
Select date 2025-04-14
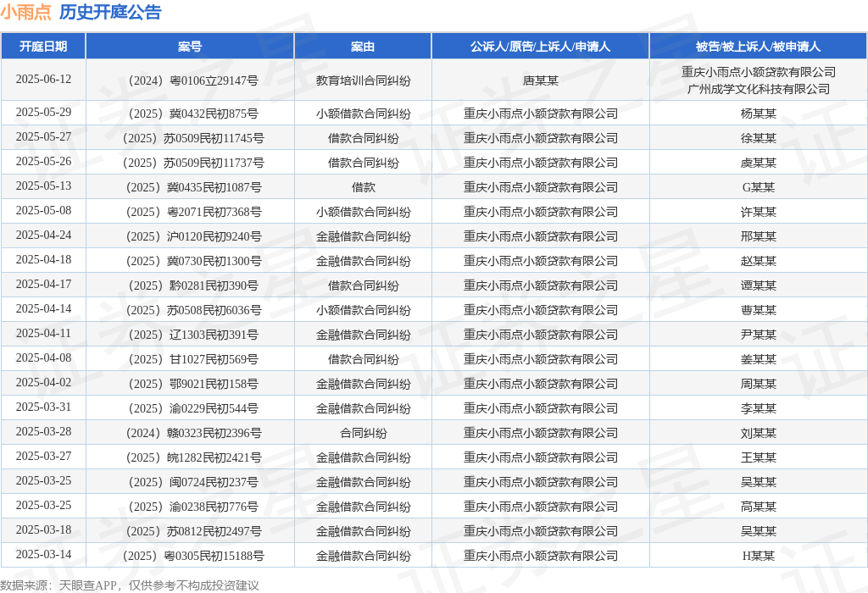tap(43, 308)
